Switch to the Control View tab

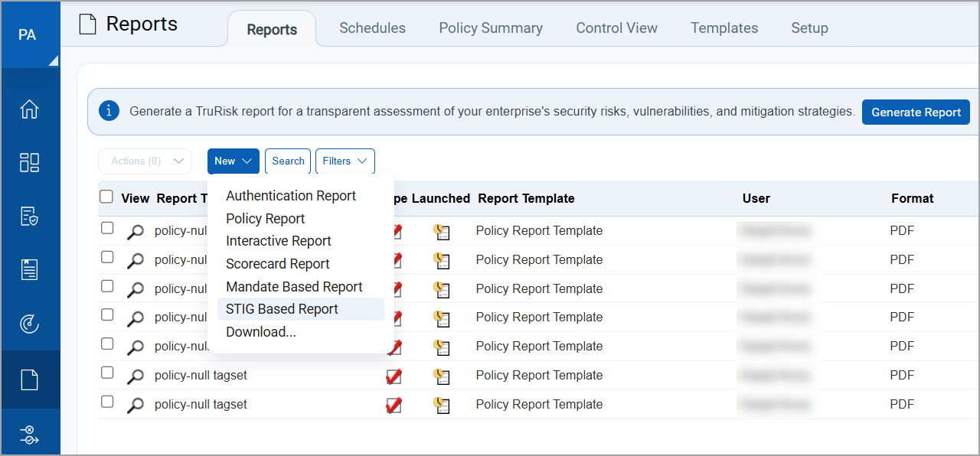(617, 28)
